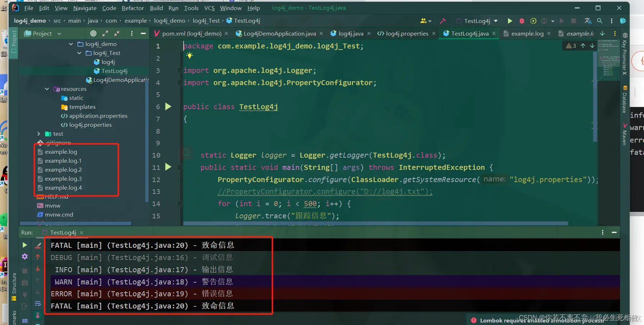Click the yellow lightbulb intention icon

tap(190, 55)
